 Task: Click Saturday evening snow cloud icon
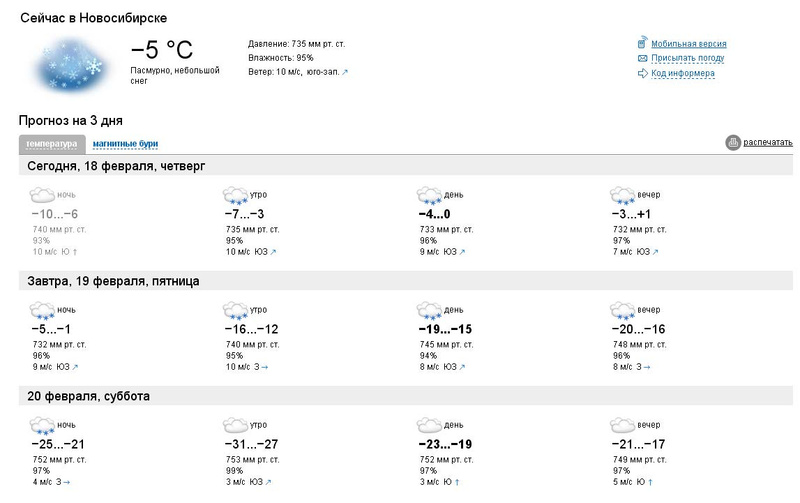tap(624, 427)
